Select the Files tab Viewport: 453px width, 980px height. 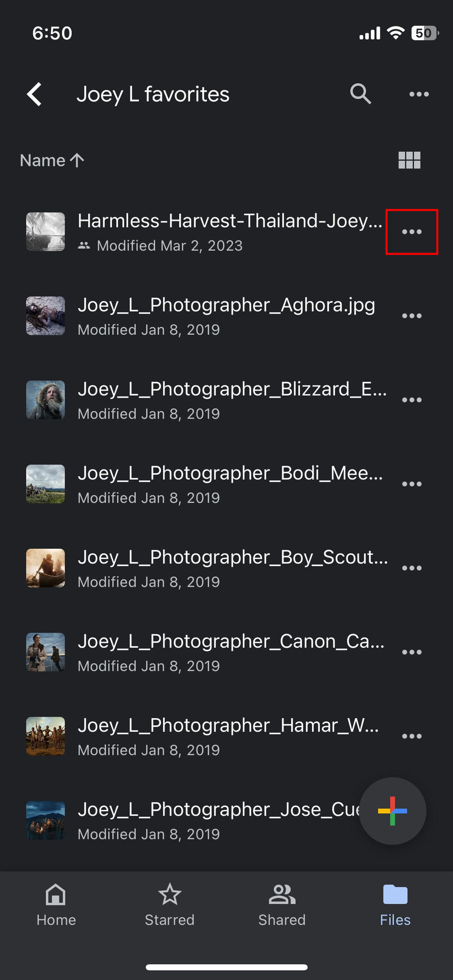coord(395,905)
